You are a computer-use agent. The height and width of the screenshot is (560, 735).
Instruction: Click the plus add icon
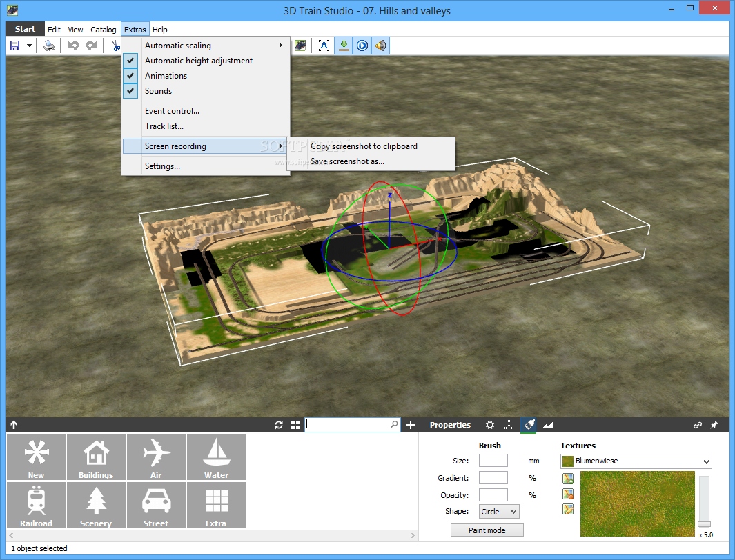411,425
